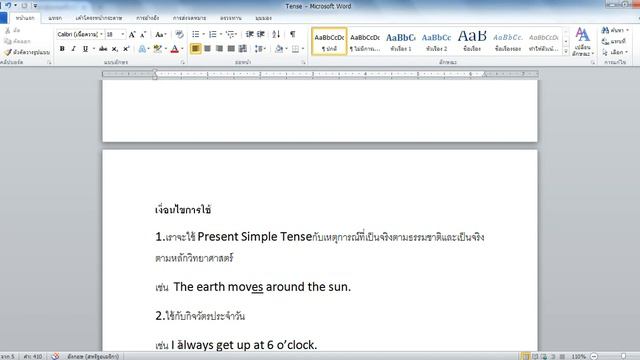Apply the Title style with large AaB
Viewport: 640px width, 360px height.
[x=472, y=42]
